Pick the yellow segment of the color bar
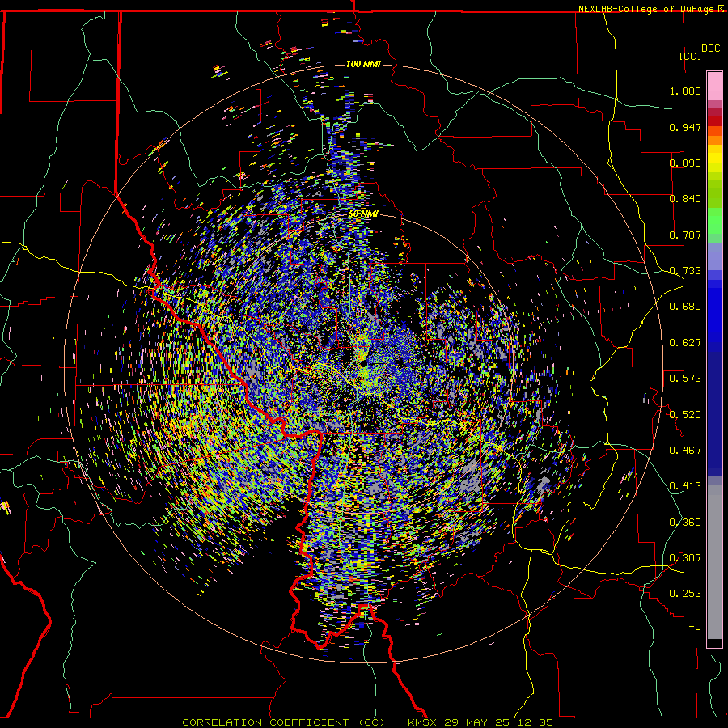Screen dimensions: 728x728 (714, 159)
